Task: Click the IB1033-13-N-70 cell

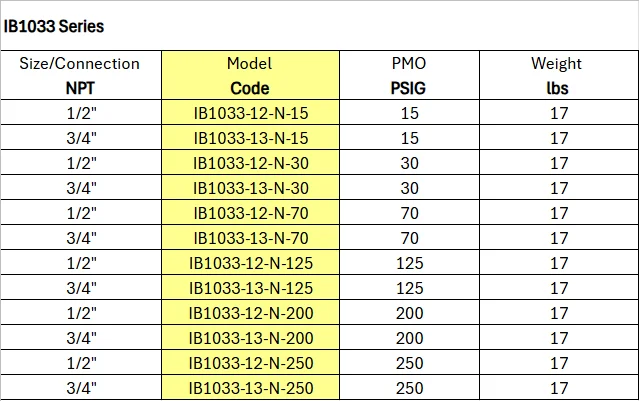Action: click(250, 238)
